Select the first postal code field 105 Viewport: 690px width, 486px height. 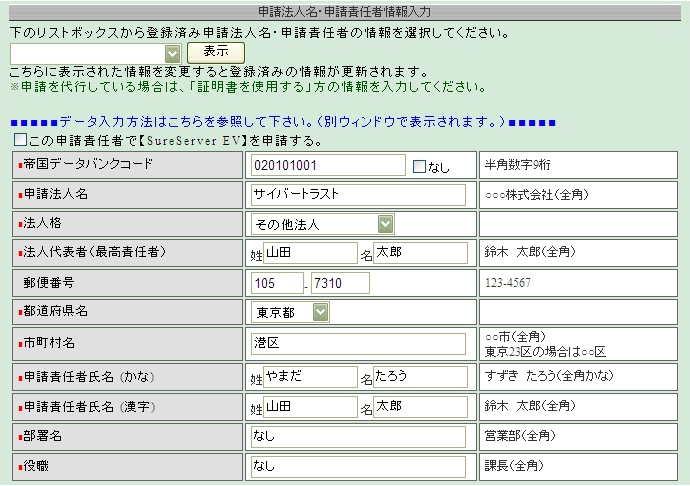click(277, 283)
